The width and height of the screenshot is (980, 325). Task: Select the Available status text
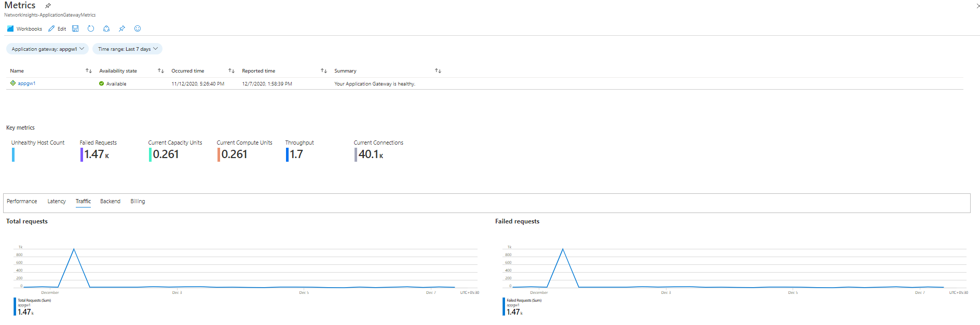[116, 83]
